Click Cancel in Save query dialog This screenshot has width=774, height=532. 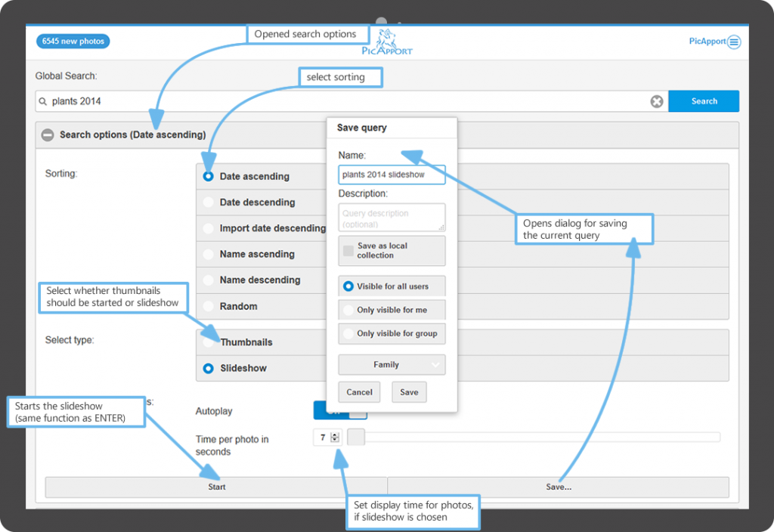point(359,392)
